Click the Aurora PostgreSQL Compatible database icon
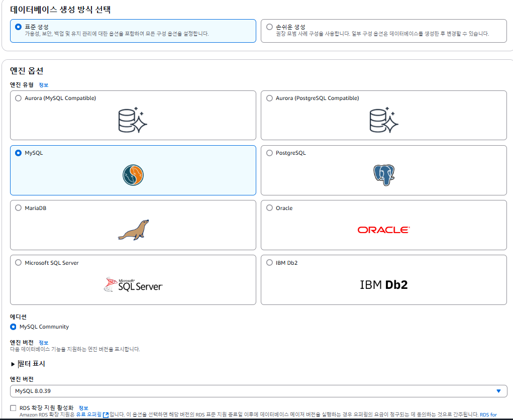Screen dimensions: 513x420 point(384,120)
